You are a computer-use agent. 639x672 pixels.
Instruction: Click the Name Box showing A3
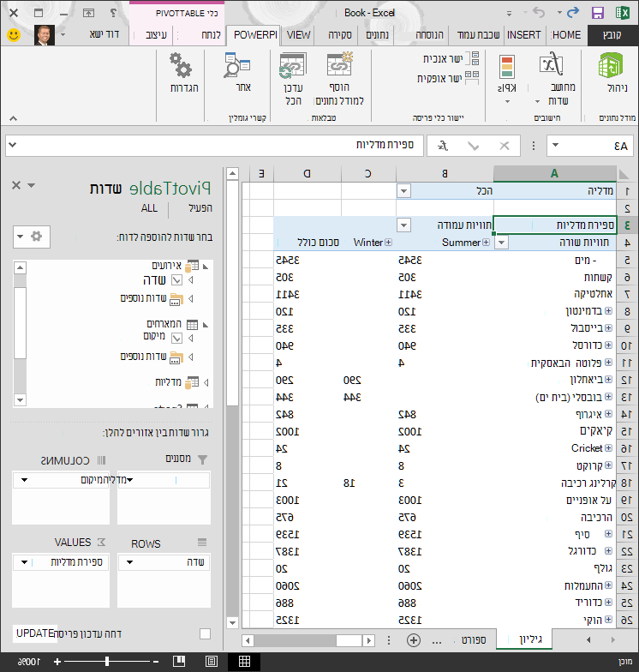589,146
